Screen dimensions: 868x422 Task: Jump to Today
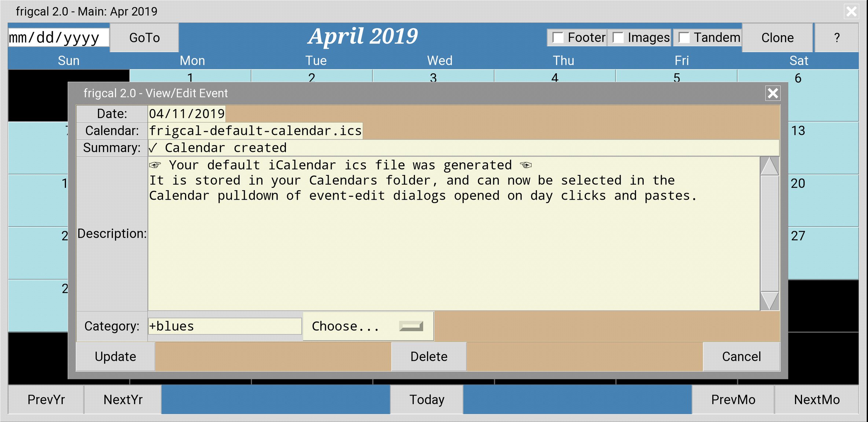pyautogui.click(x=427, y=399)
